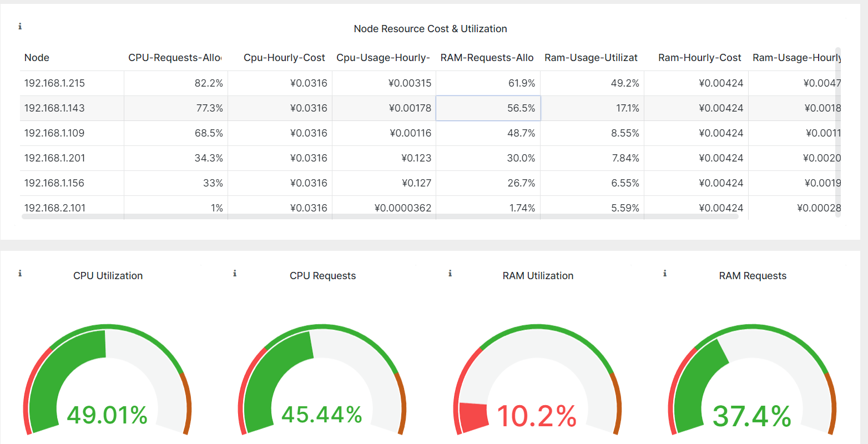Screen dimensions: 868x444
Task: Select node cell 192.168.2.101
Action: 72,208
